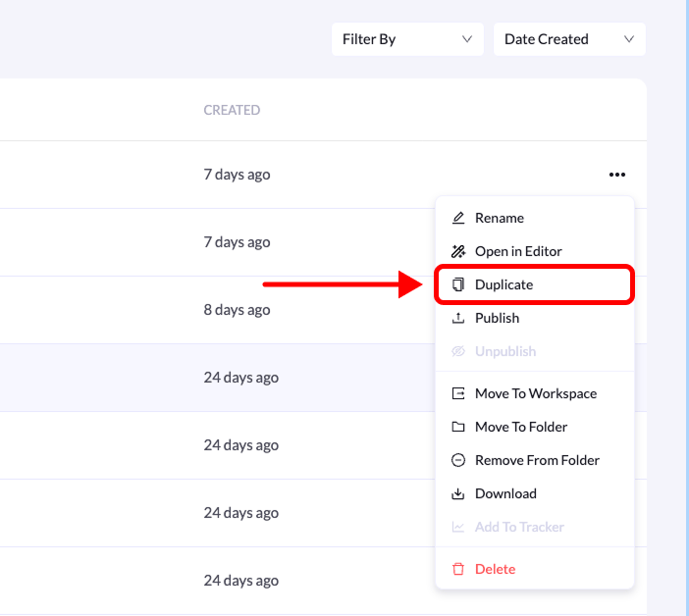This screenshot has width=689, height=616.
Task: Click the Download arrow icon
Action: pyautogui.click(x=458, y=493)
